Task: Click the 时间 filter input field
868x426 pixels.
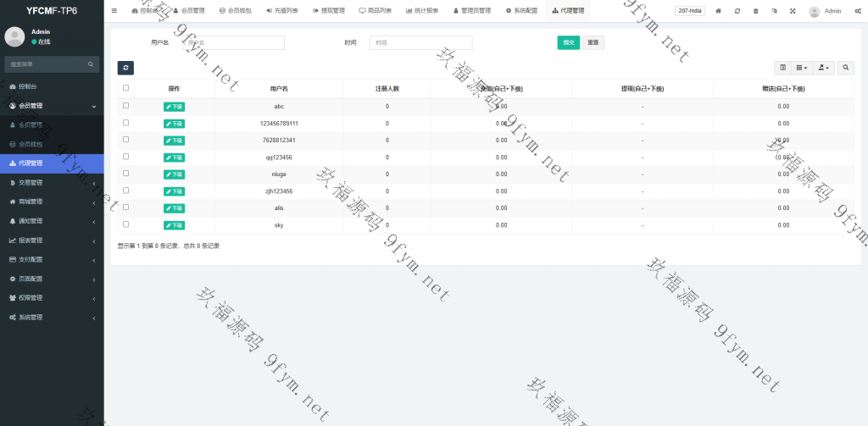Action: pyautogui.click(x=420, y=42)
